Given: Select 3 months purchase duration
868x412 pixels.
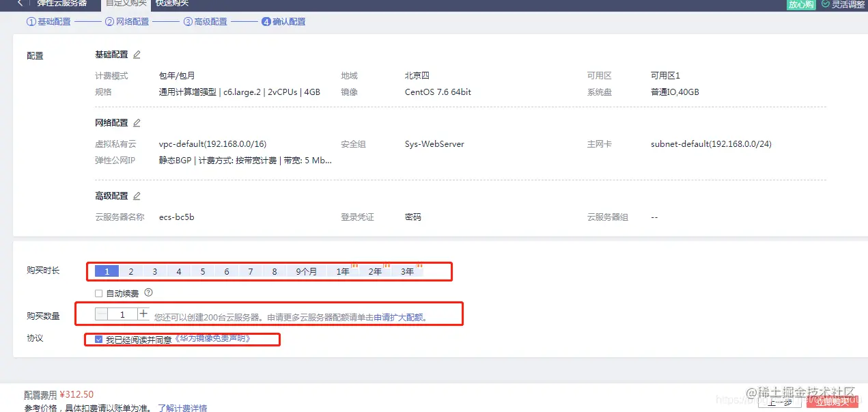Looking at the screenshot, I should pos(155,271).
